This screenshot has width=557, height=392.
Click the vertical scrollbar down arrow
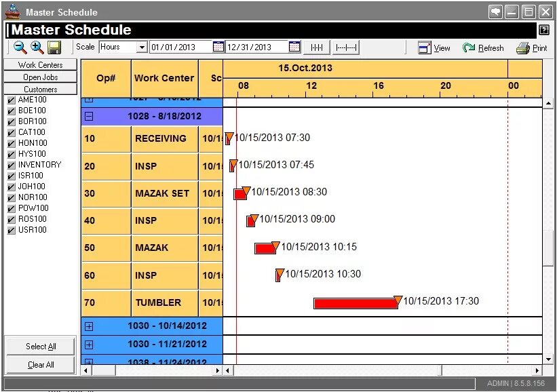coord(548,359)
